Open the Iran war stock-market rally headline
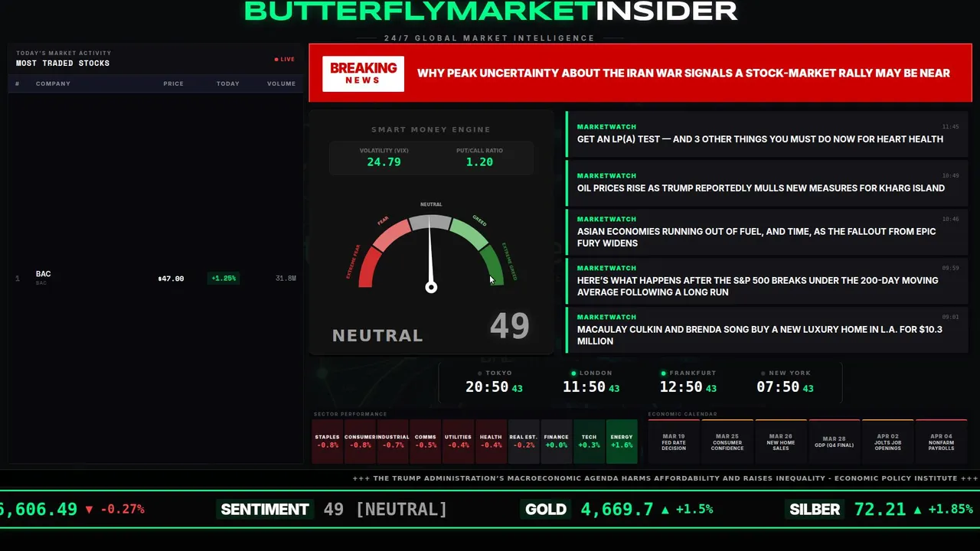980x551 pixels. pos(683,73)
